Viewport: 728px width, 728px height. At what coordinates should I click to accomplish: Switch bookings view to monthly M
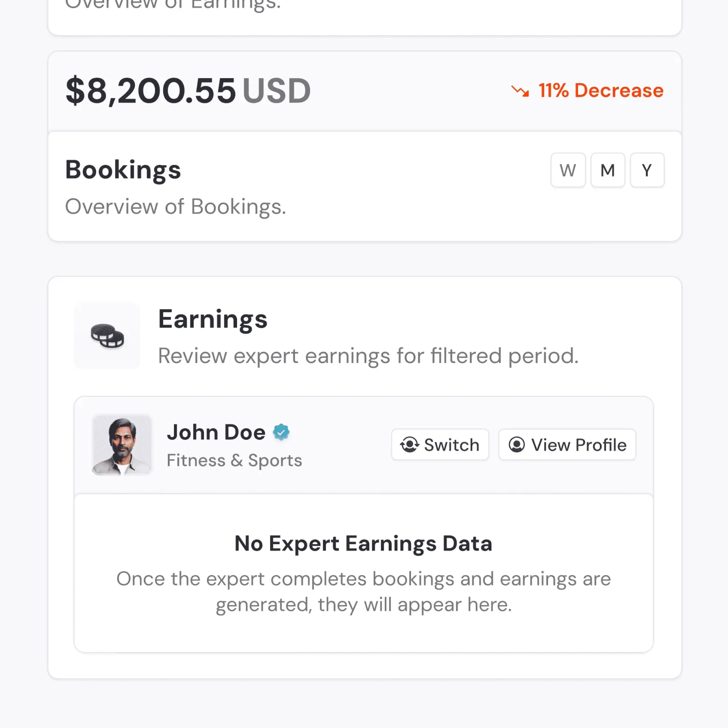tap(608, 170)
